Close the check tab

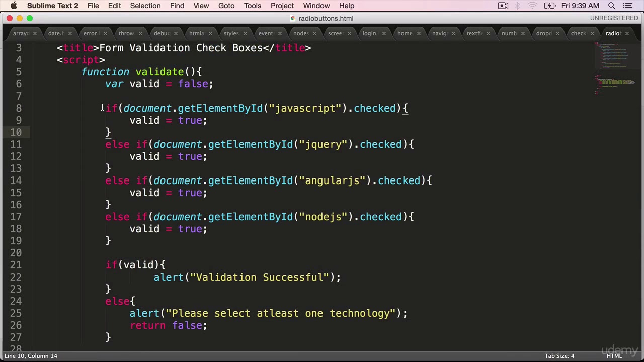tap(592, 34)
